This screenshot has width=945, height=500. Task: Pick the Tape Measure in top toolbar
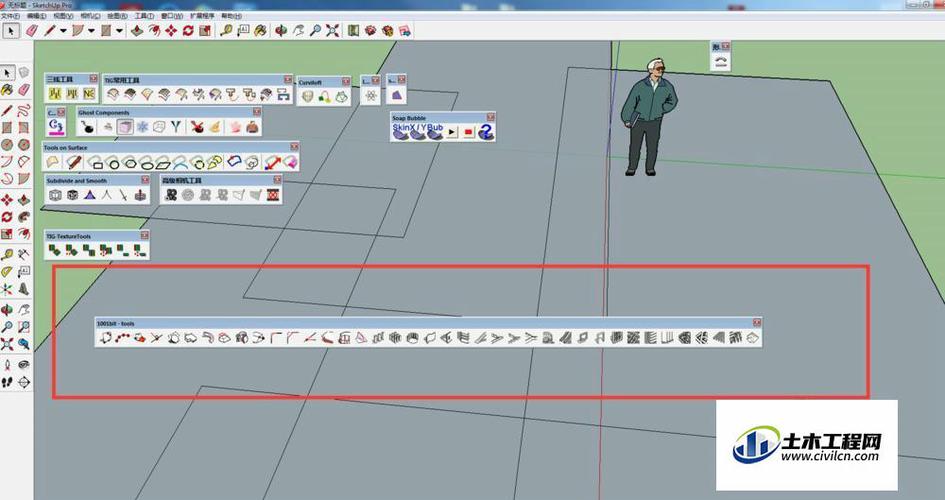click(226, 30)
